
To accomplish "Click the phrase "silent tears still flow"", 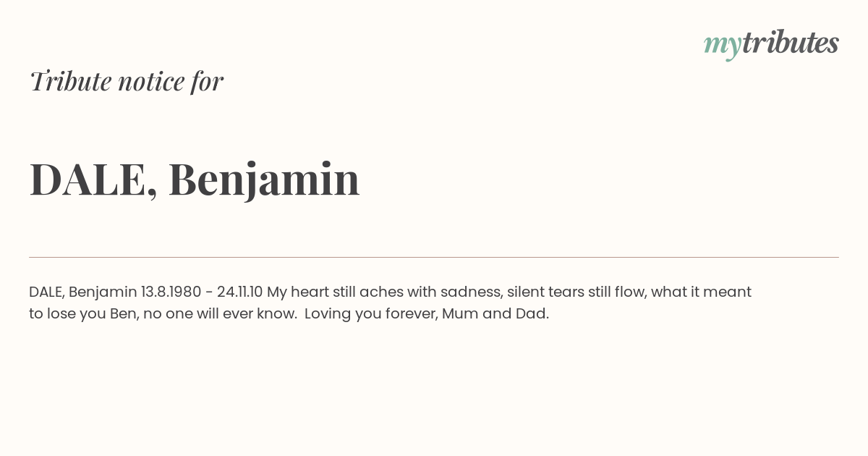I will coord(576,292).
